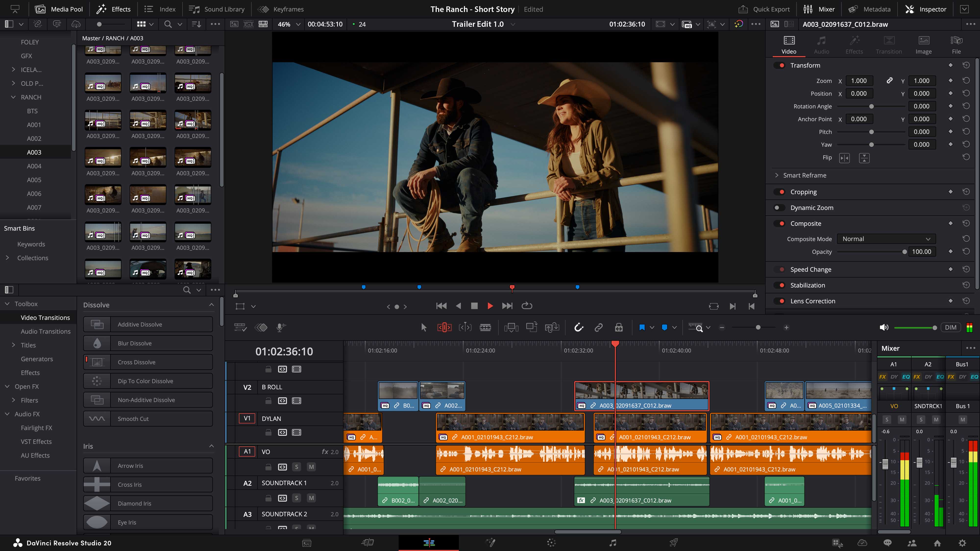Viewport: 980px width, 551px height.
Task: Show the Metadata panel
Action: pos(869,9)
